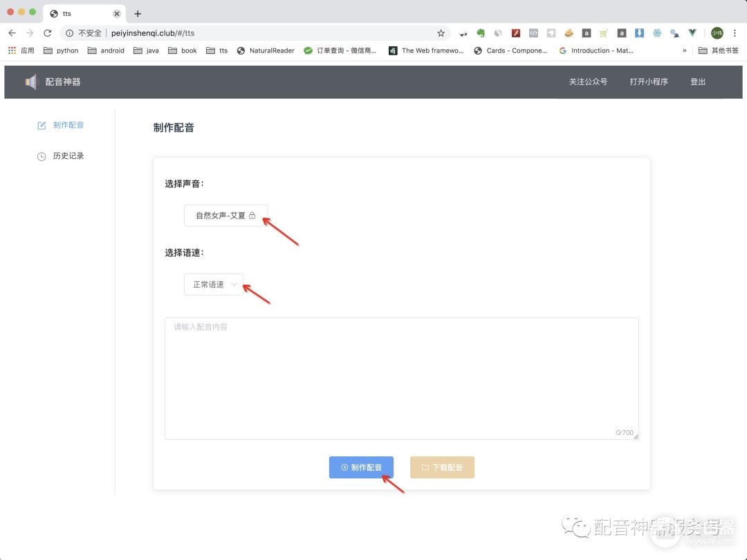
Task: Open the NaturalReader bookmark
Action: pos(266,50)
